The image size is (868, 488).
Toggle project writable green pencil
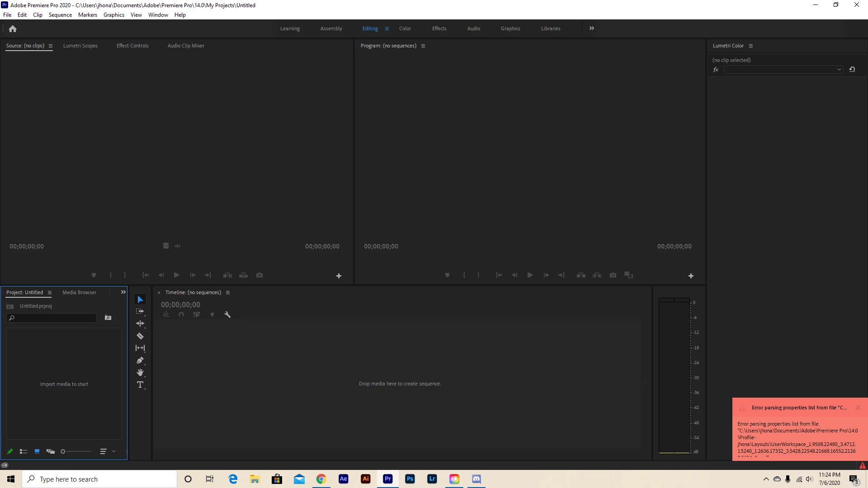[x=10, y=451]
